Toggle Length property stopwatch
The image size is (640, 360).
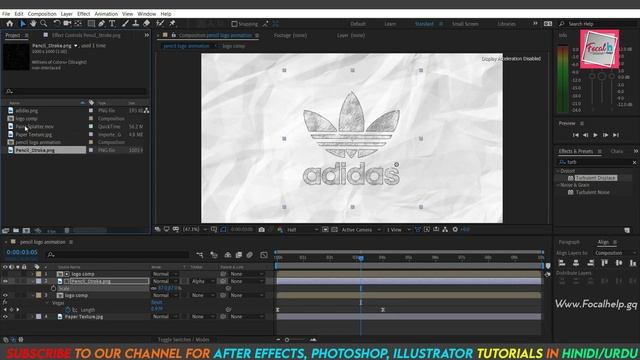click(68, 310)
